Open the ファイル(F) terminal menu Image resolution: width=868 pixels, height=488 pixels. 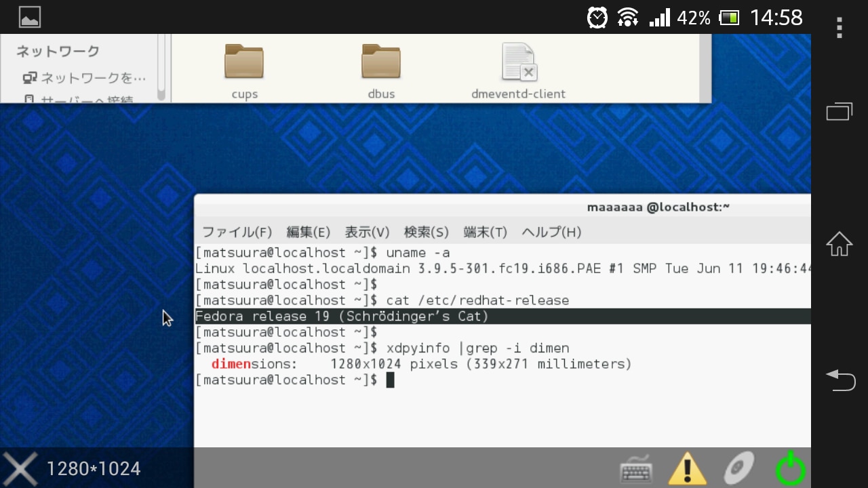click(x=237, y=232)
